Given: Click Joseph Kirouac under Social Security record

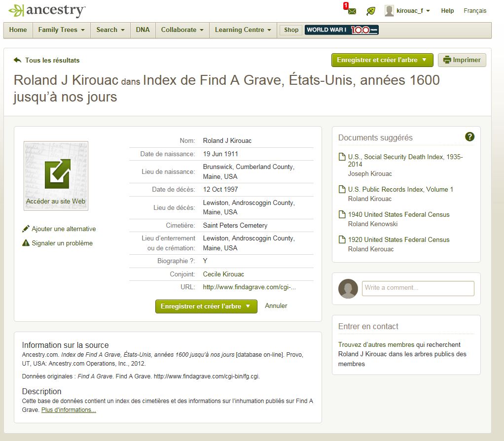Looking at the screenshot, I should pos(370,173).
